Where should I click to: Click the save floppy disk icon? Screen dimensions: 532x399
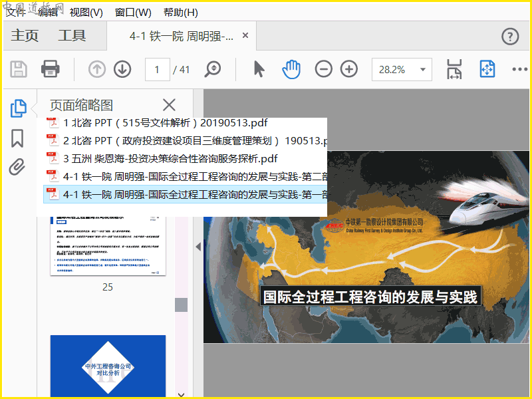pos(19,69)
